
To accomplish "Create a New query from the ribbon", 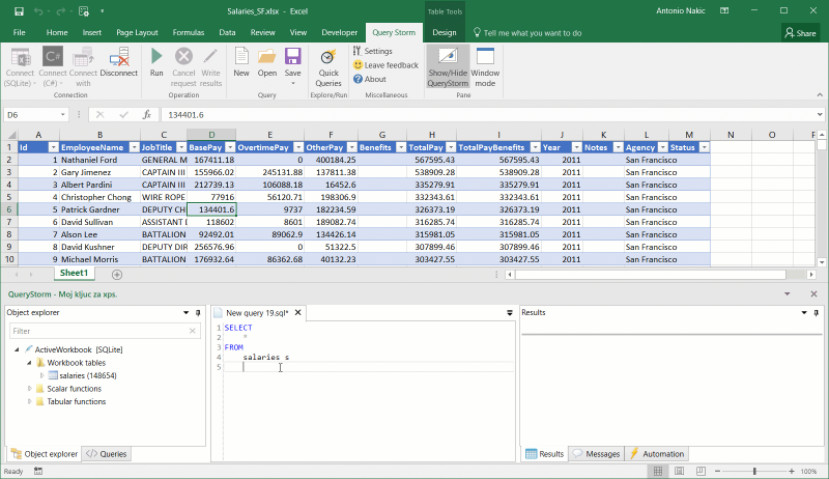I will tap(241, 62).
